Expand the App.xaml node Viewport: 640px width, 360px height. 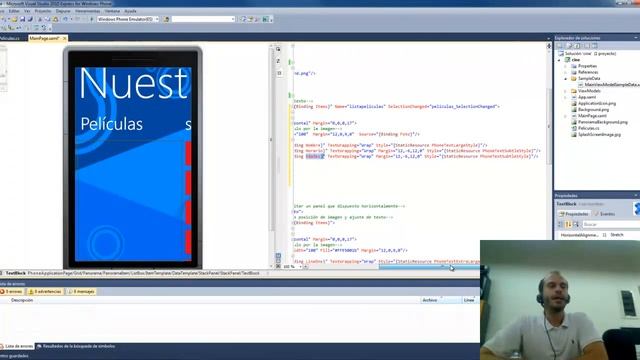566,97
